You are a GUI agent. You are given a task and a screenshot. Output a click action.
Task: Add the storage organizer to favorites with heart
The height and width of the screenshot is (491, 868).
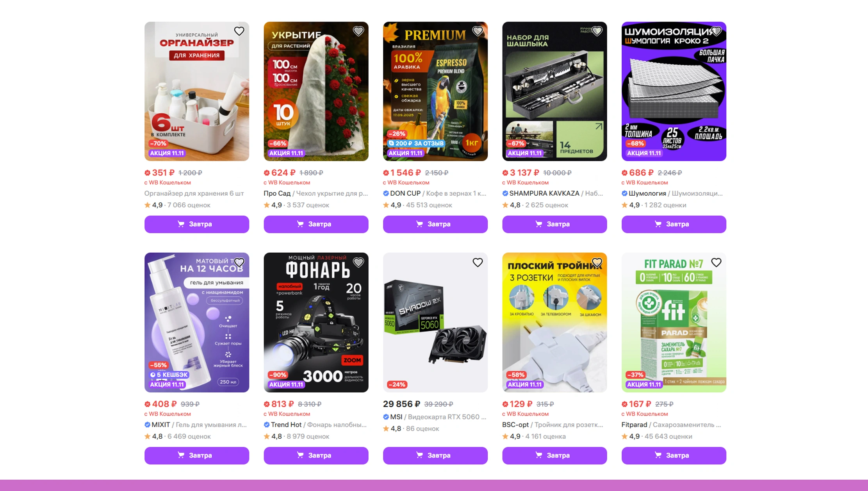click(239, 31)
